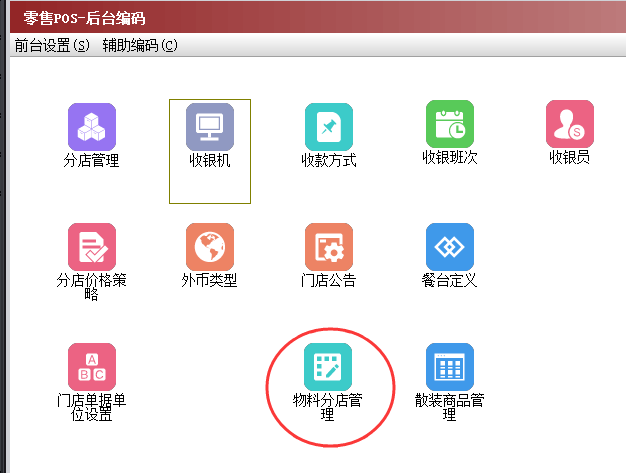
Task: Open the 辅助编码(C) menu
Action: click(x=140, y=45)
